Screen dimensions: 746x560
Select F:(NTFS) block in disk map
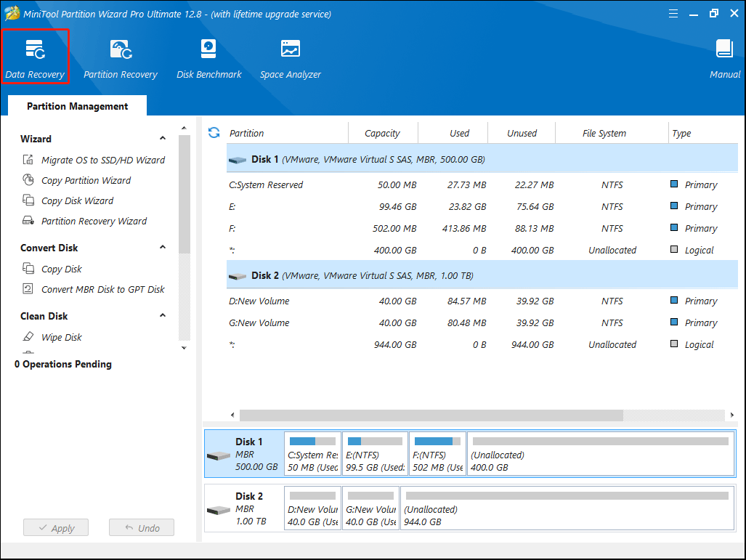[437, 453]
